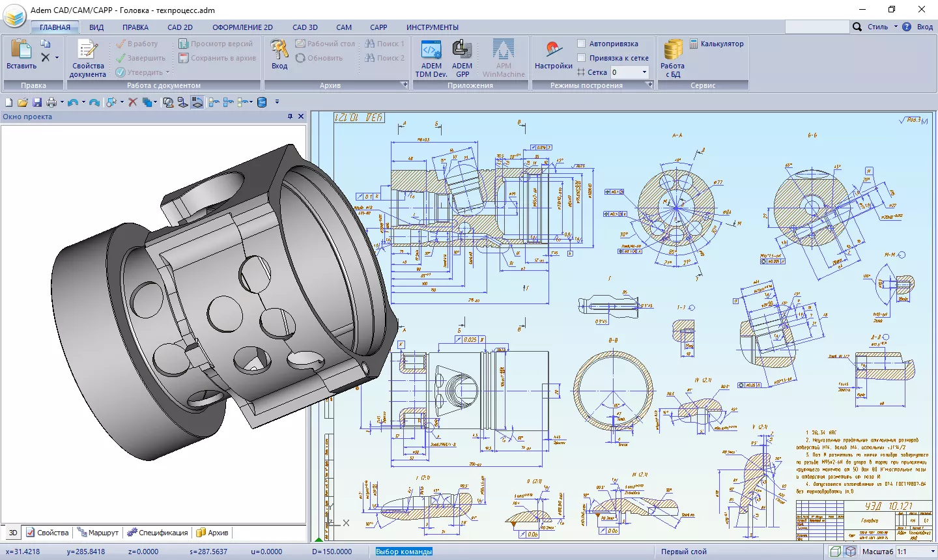Open the CAPP ribbon tab
938x560 pixels.
pos(378,27)
